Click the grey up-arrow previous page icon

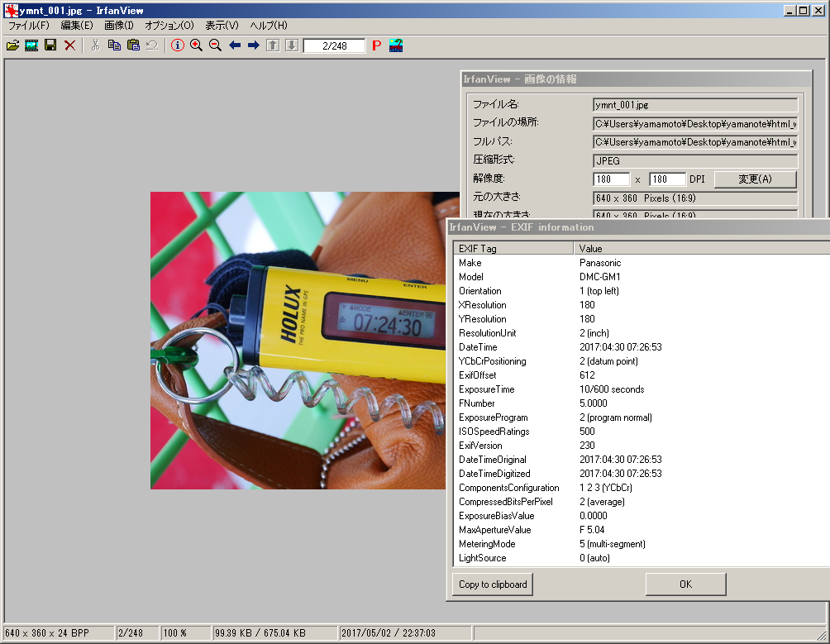tap(273, 45)
